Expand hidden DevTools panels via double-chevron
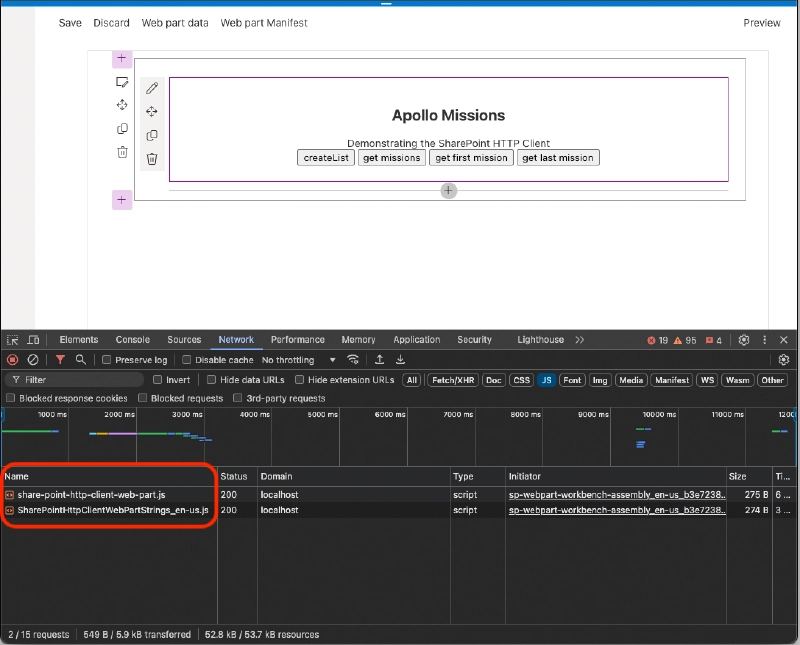 [580, 339]
